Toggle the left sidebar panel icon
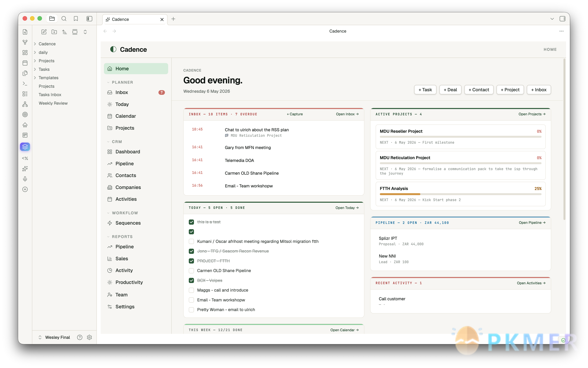Viewport: 588px width, 368px height. click(x=89, y=19)
